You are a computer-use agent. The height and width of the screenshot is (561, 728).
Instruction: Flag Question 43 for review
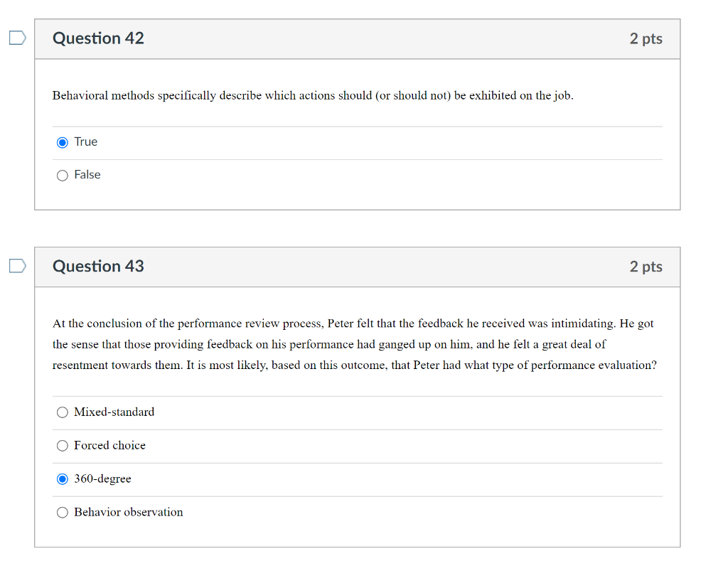coord(16,266)
